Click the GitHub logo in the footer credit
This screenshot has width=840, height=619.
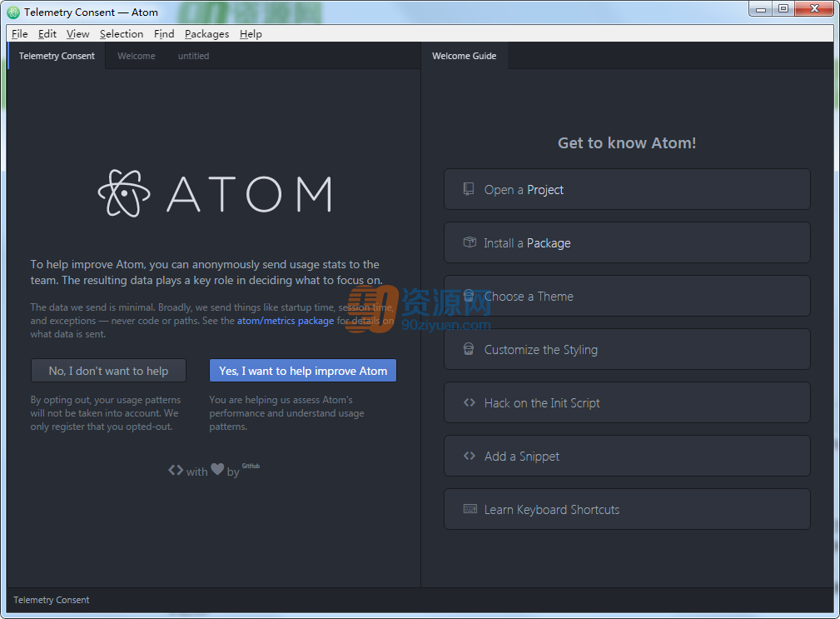coord(251,467)
